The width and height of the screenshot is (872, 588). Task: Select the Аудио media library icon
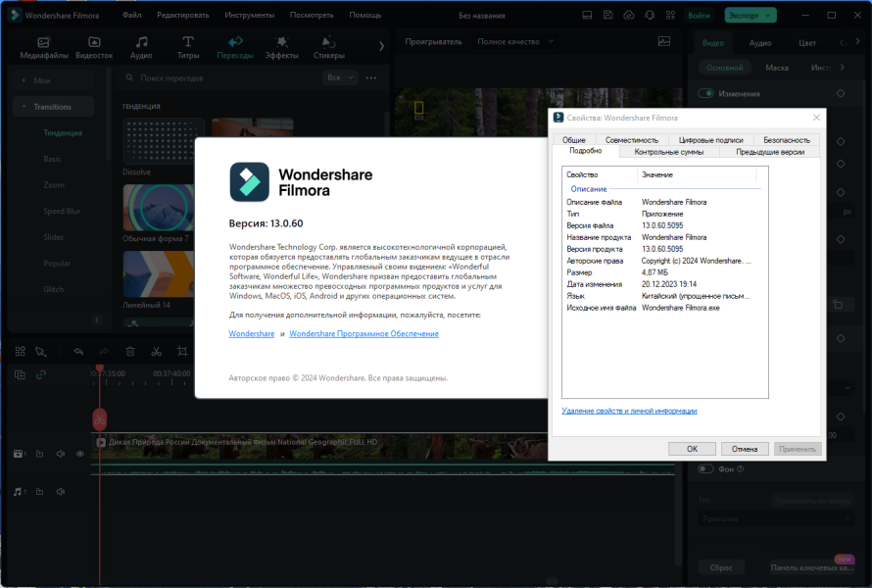(x=141, y=47)
